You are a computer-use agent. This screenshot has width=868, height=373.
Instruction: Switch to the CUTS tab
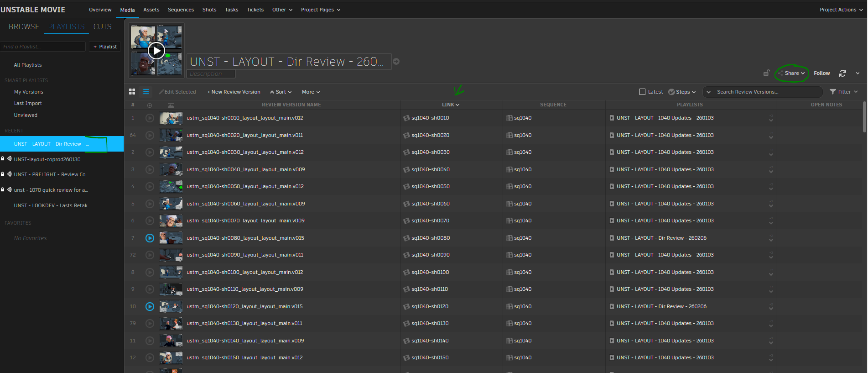[102, 26]
